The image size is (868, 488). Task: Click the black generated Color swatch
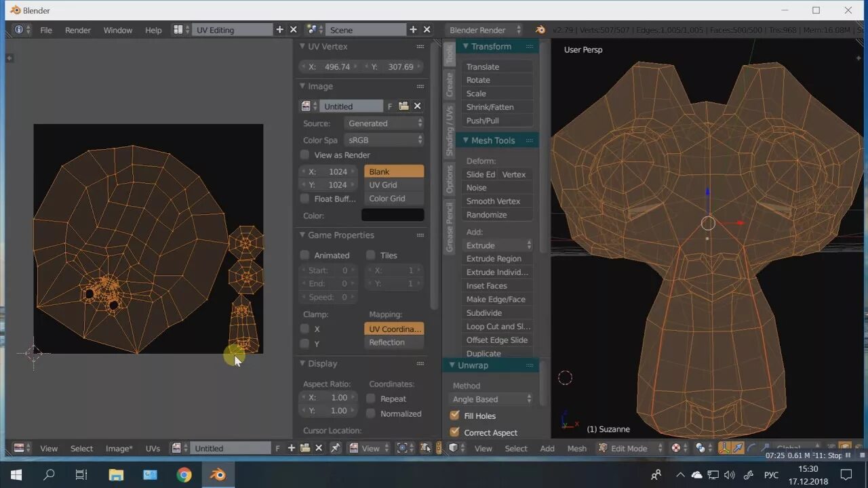click(393, 215)
